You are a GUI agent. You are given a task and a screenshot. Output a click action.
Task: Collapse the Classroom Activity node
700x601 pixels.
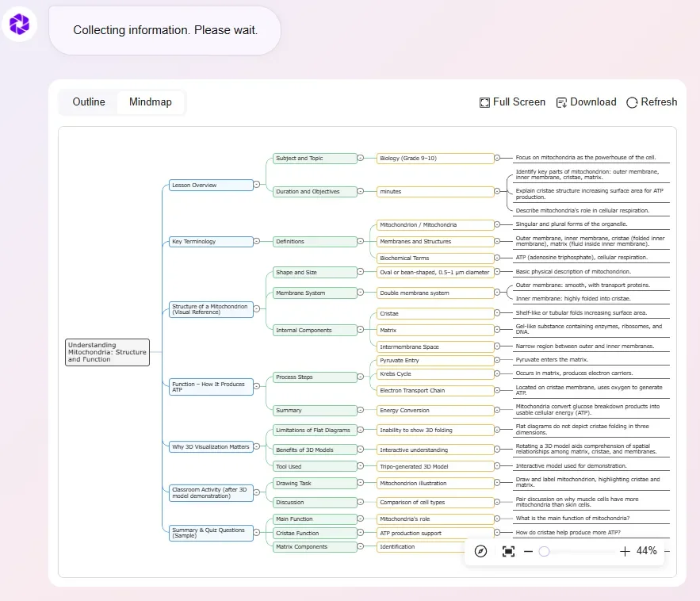[x=257, y=492]
